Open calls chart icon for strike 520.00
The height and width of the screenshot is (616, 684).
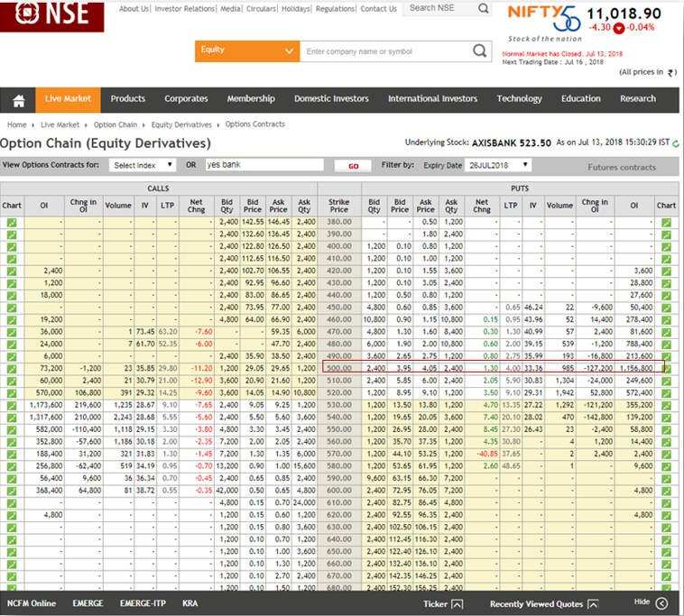point(12,393)
